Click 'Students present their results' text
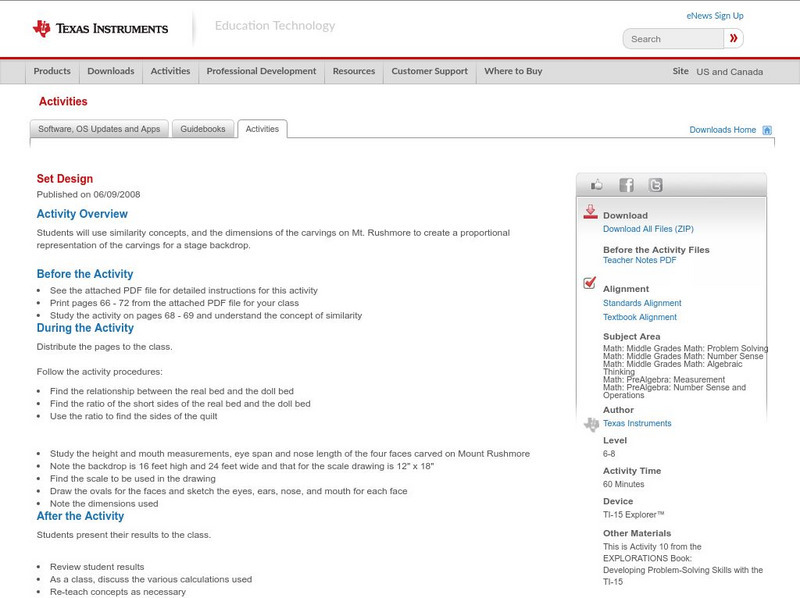The image size is (800, 598). tap(123, 535)
